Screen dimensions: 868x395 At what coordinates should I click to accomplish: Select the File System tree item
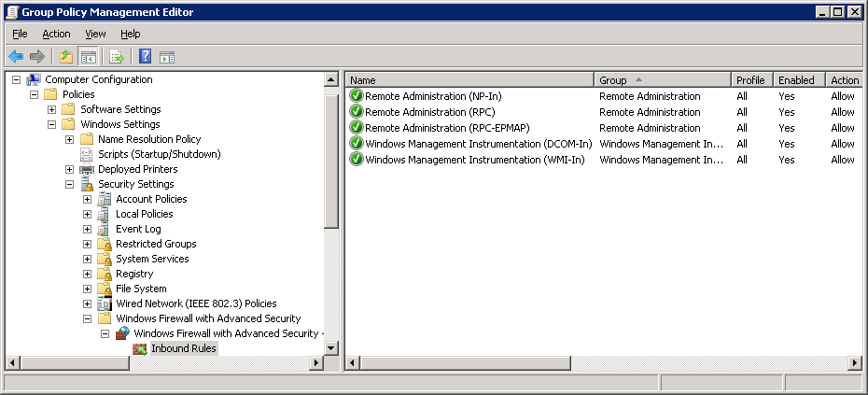(141, 289)
